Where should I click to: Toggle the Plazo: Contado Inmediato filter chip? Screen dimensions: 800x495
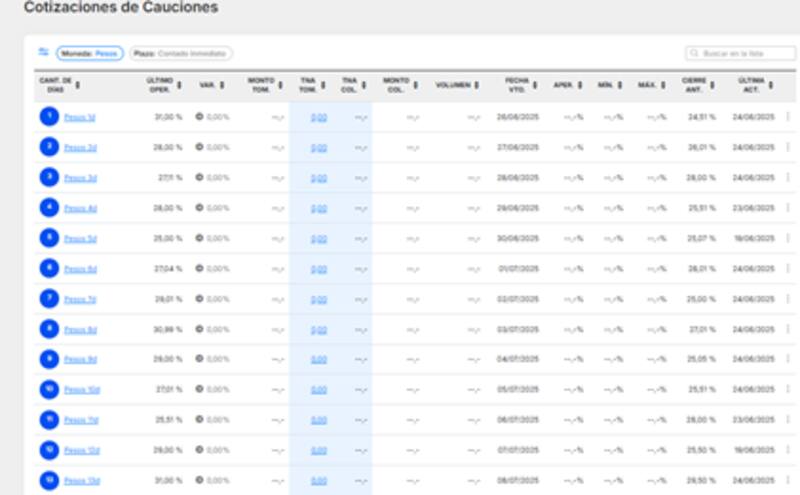(180, 53)
